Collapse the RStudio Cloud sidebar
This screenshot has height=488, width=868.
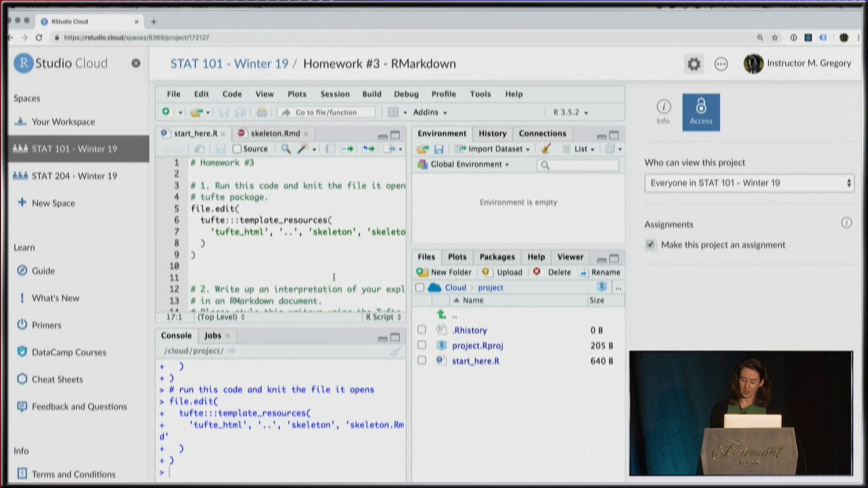tap(136, 63)
